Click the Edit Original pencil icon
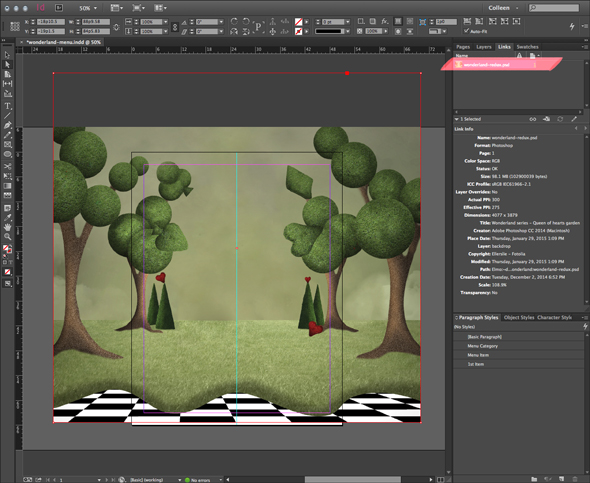Screen dimensions: 590x483 (x=574, y=119)
